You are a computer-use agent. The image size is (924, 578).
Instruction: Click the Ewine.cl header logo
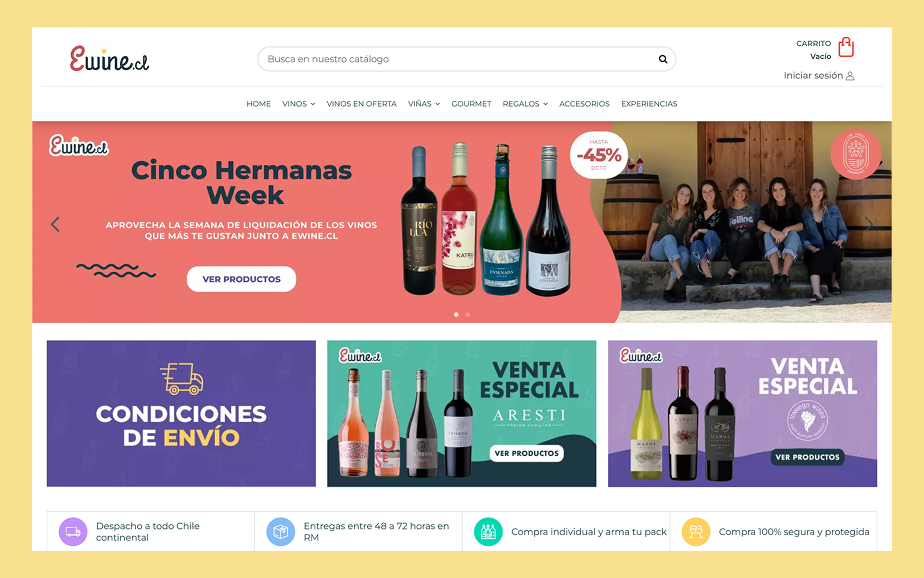pyautogui.click(x=109, y=59)
